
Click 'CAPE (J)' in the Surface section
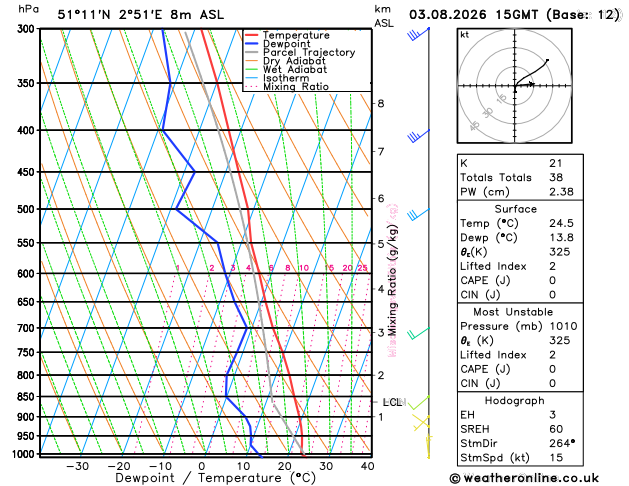tap(485, 281)
